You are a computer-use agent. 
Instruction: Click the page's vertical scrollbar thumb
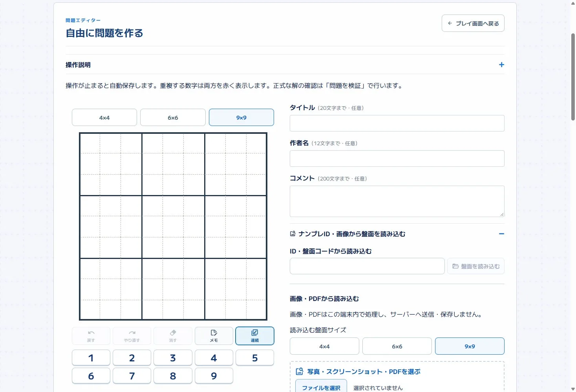tap(573, 77)
